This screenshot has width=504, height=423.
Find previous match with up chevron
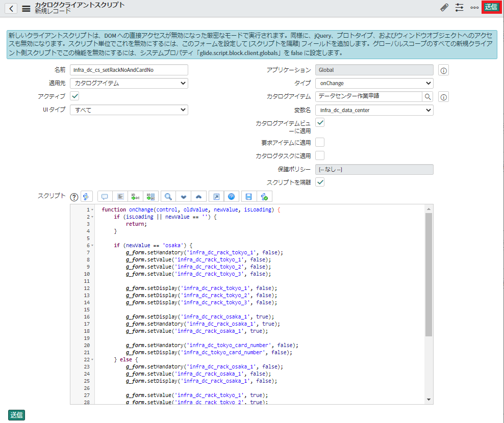[198, 197]
